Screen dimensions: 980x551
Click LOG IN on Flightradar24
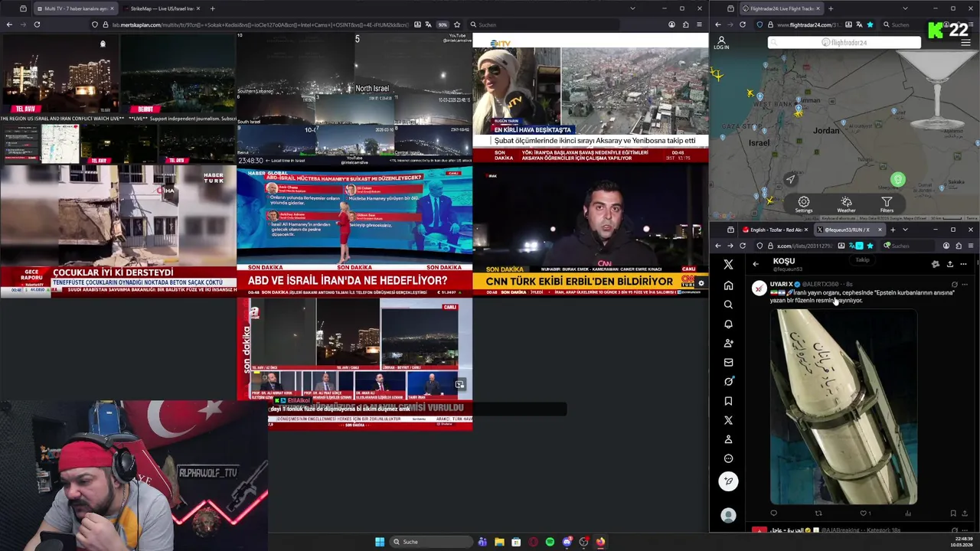coord(721,43)
